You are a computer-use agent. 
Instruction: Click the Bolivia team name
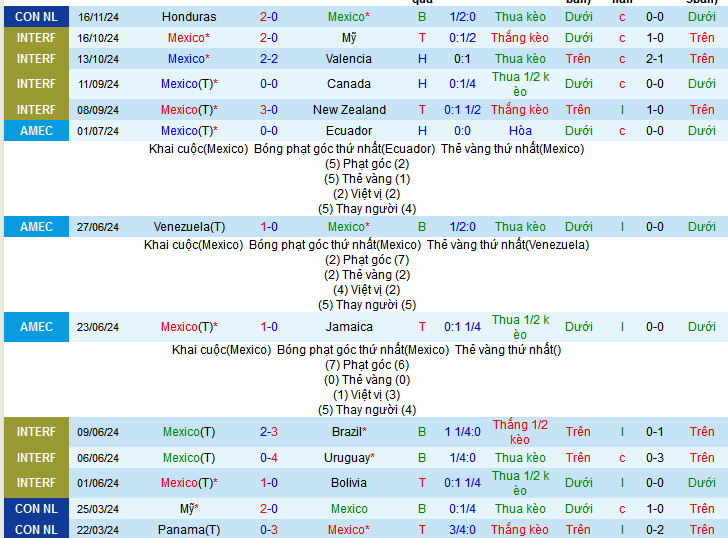point(348,483)
